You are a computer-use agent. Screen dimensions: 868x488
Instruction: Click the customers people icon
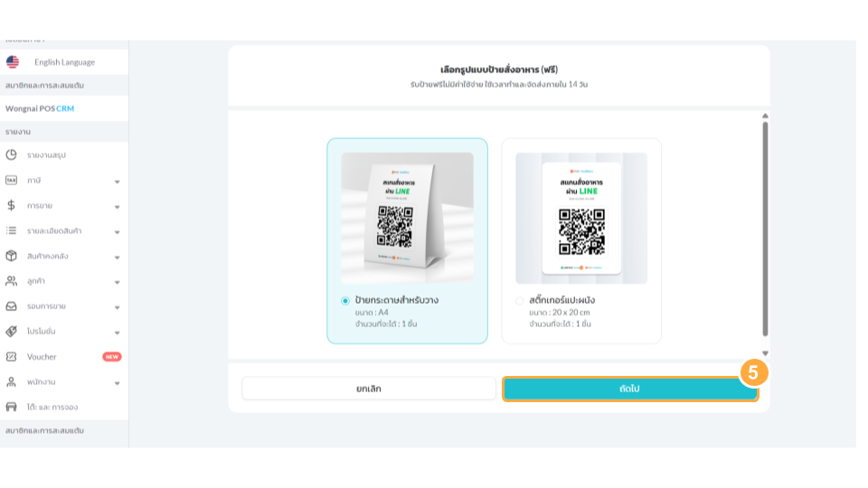pyautogui.click(x=11, y=281)
